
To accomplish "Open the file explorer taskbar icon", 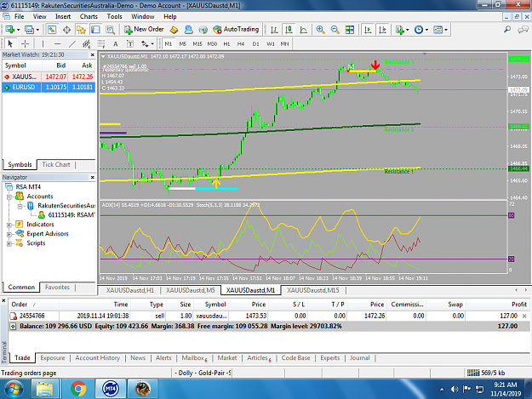I will pos(45,389).
